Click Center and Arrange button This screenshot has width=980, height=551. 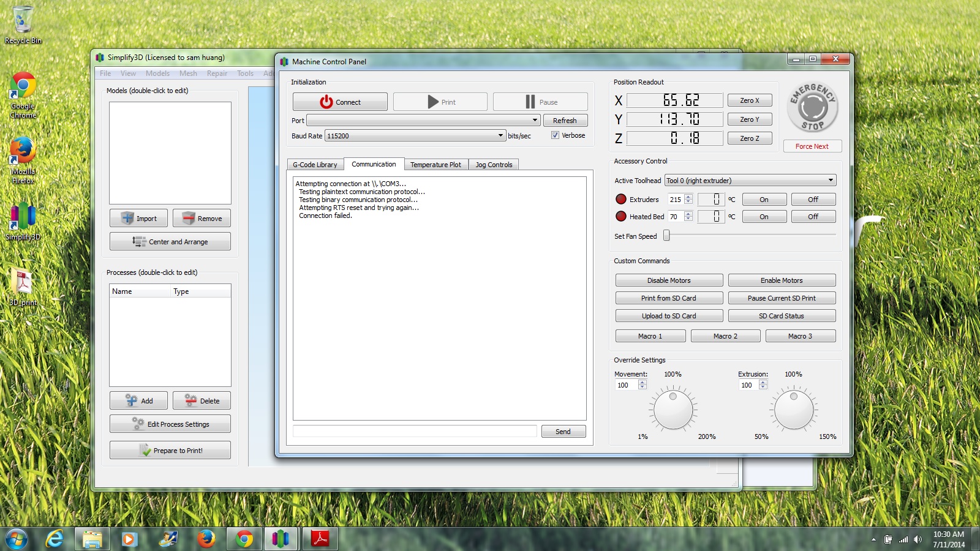[170, 242]
